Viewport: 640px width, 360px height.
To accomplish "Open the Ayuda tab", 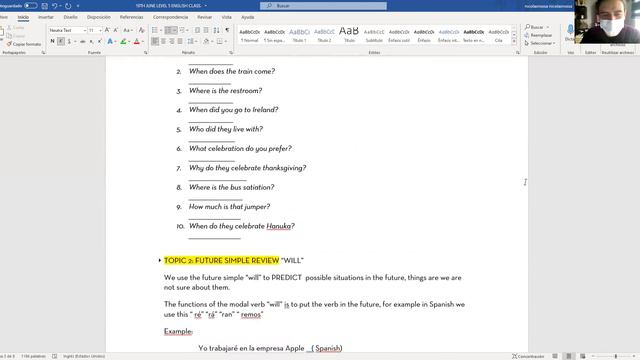I will [248, 17].
